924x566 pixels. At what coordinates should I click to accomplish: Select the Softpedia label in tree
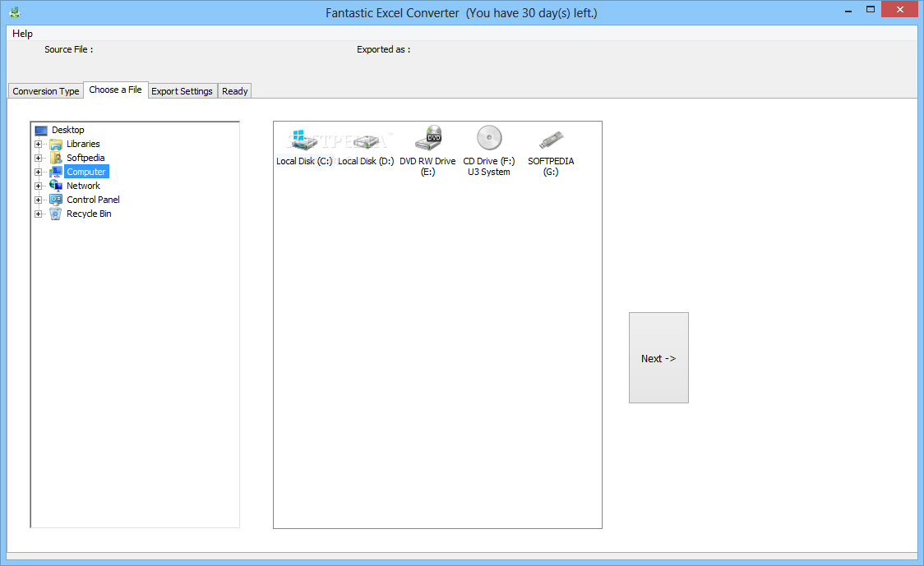[85, 158]
